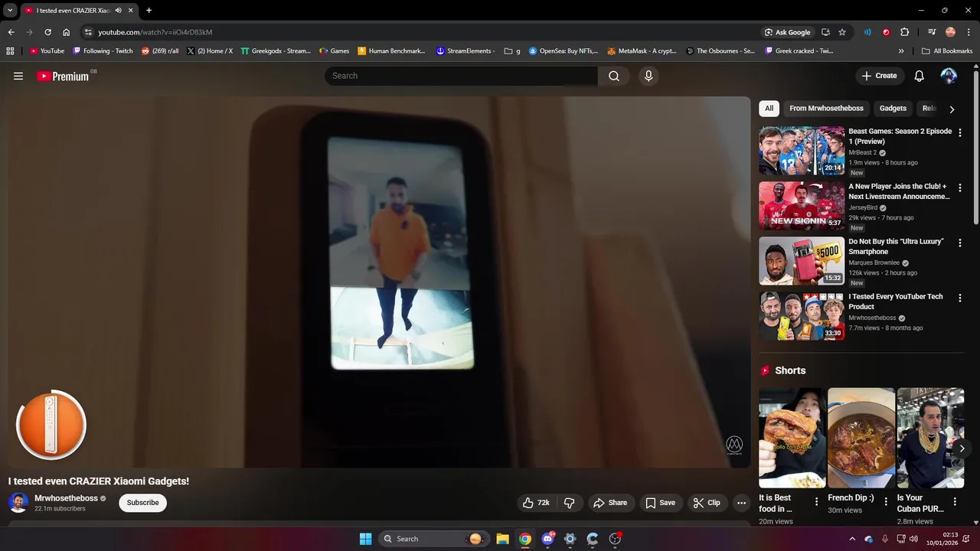Select the All filter chip

769,109
